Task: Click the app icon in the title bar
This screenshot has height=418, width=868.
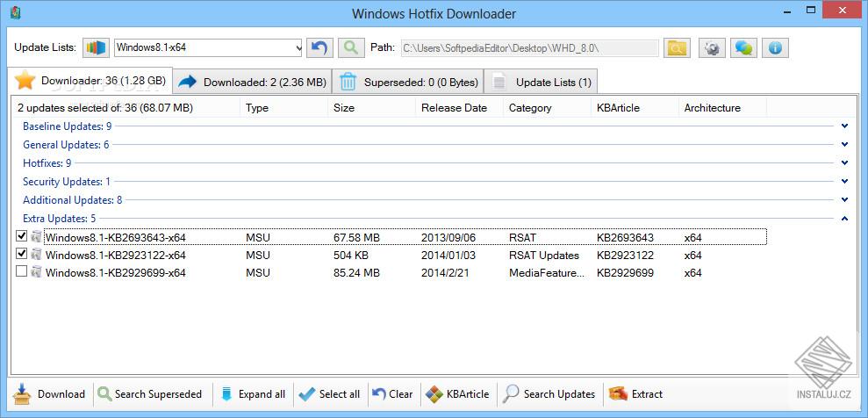Action: click(x=16, y=12)
